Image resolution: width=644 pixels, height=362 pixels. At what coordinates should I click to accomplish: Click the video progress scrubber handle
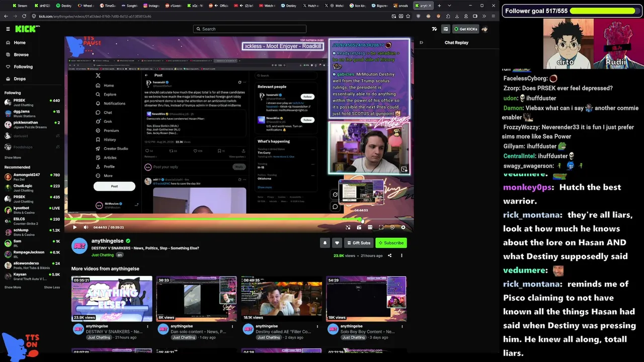360,219
